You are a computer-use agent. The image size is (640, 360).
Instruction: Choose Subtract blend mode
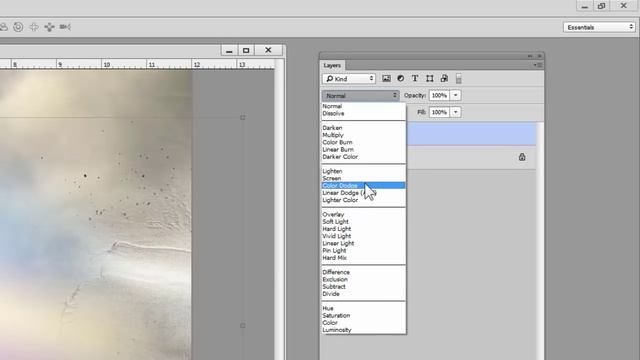click(x=364, y=287)
